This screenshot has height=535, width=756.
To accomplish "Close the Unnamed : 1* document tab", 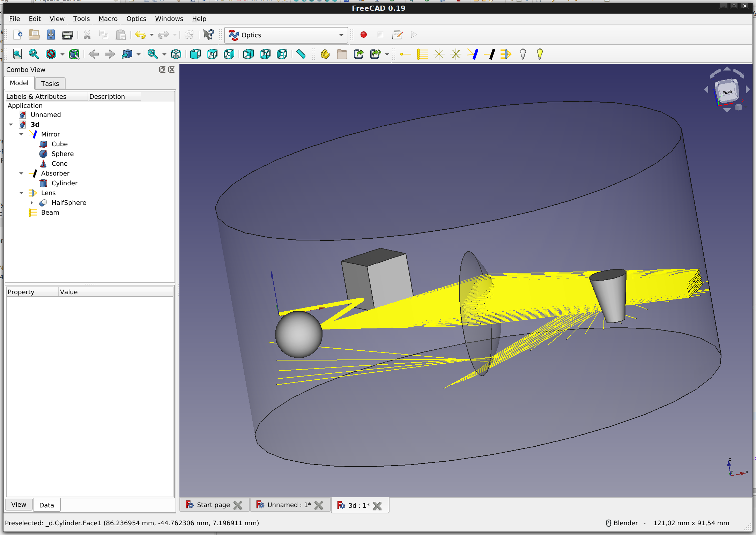I will pos(319,505).
